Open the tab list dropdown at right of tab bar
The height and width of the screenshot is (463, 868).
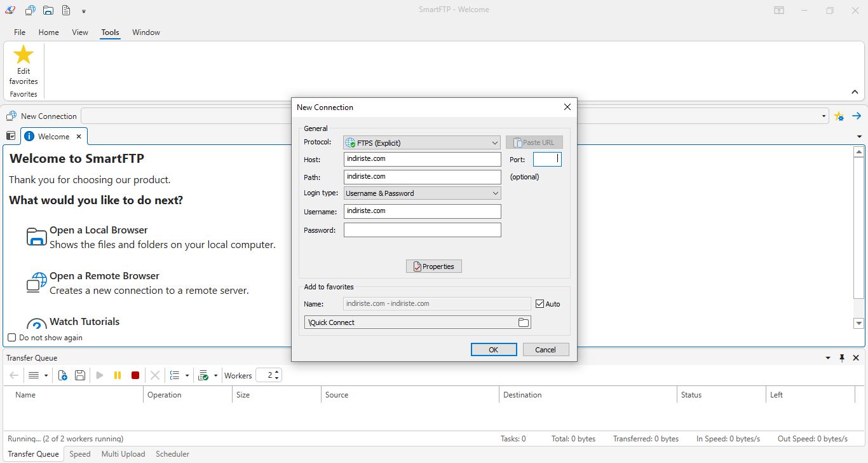pos(860,137)
